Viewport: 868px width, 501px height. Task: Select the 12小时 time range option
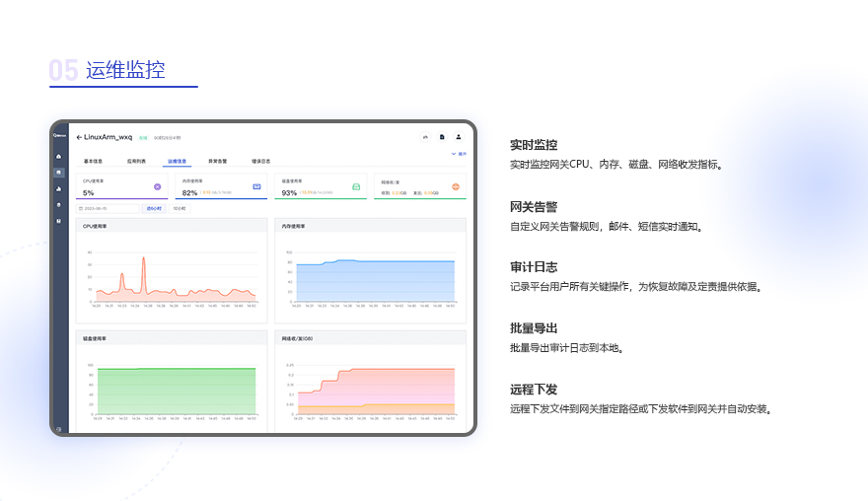(180, 209)
